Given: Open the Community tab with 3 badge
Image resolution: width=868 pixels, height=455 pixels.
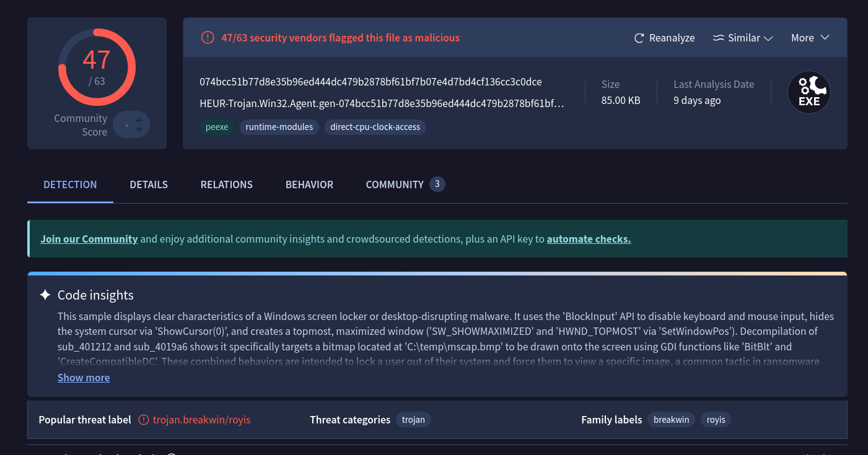Looking at the screenshot, I should (x=405, y=184).
